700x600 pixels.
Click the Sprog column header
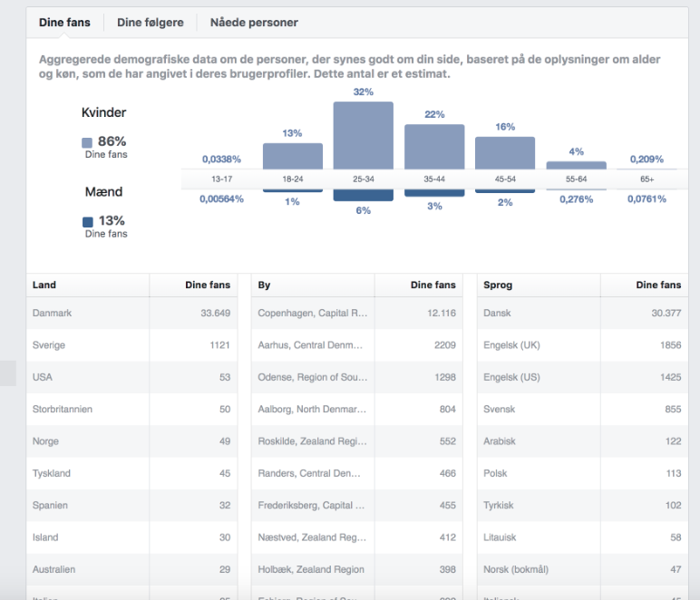[x=498, y=285]
